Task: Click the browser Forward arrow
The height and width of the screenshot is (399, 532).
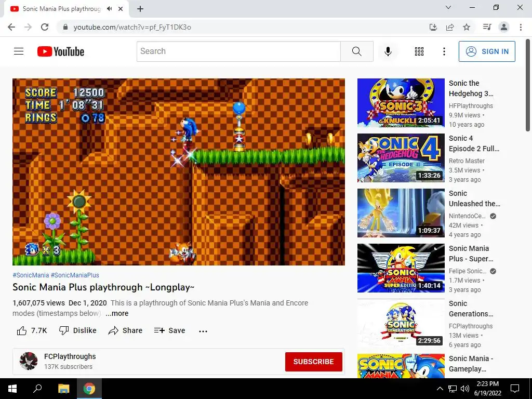Action: coord(28,27)
